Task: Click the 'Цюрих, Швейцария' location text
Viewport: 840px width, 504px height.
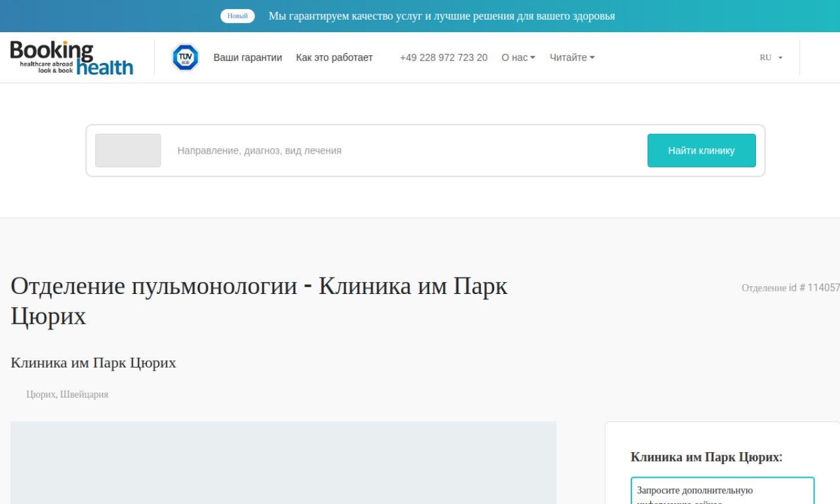Action: pyautogui.click(x=67, y=394)
